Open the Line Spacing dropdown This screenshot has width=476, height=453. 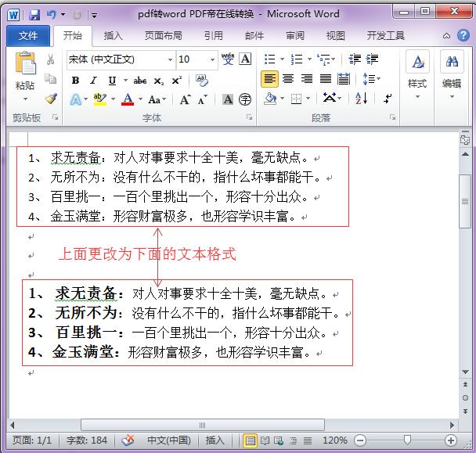(x=372, y=79)
